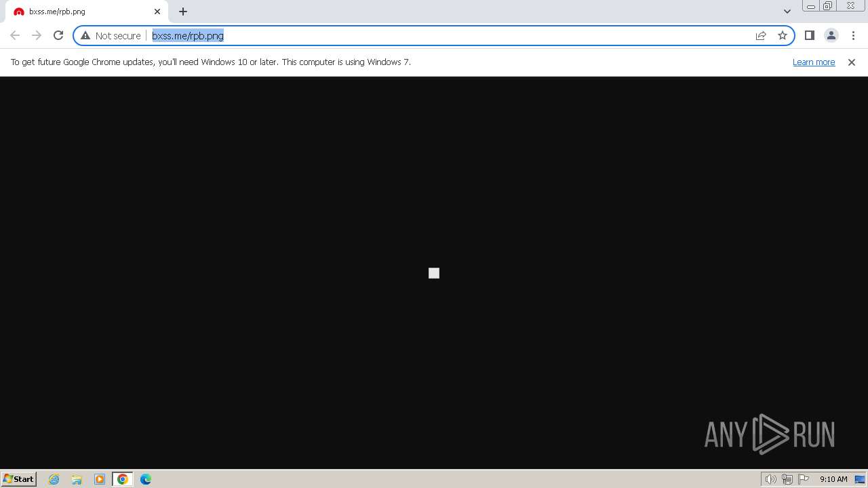Restore down the Chrome window
The image size is (868, 488).
click(x=828, y=6)
